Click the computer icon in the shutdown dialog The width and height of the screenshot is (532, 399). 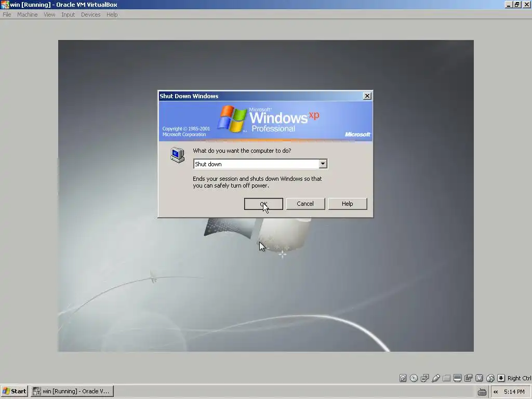[x=177, y=155]
